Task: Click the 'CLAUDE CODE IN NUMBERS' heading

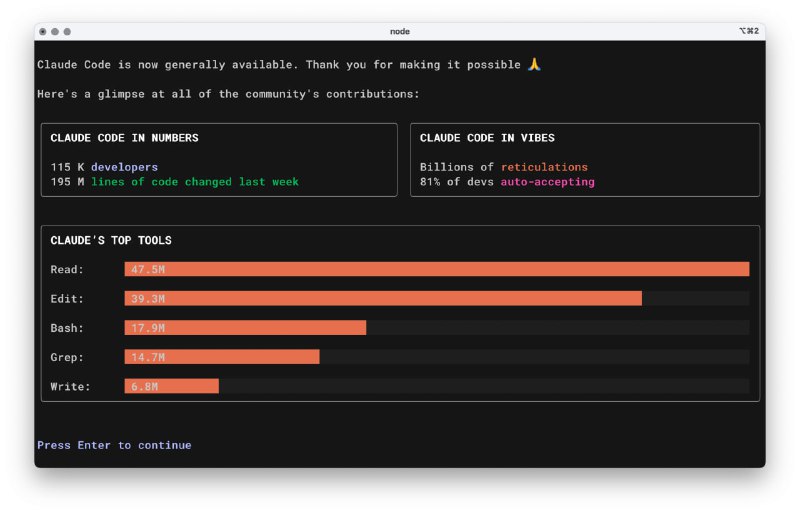Action: [124, 138]
